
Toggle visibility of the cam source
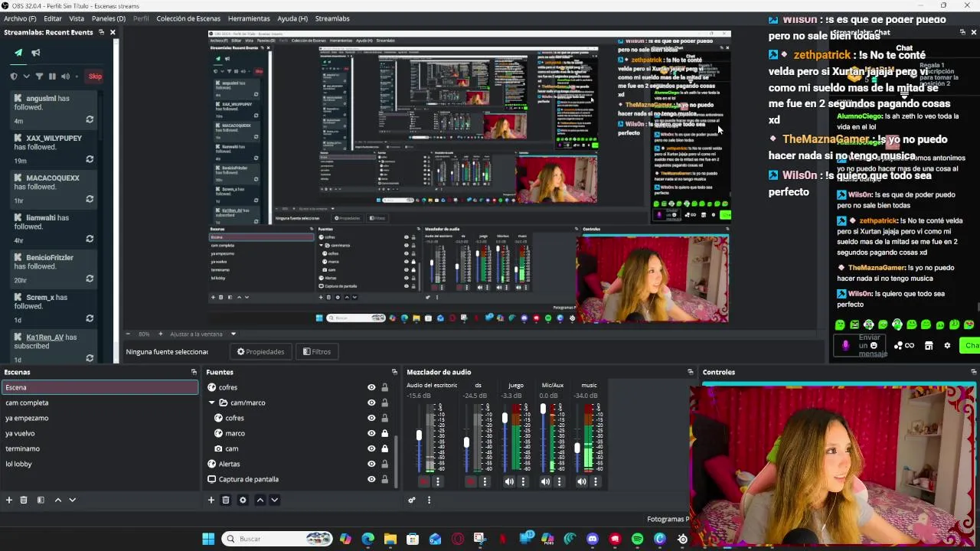(371, 449)
